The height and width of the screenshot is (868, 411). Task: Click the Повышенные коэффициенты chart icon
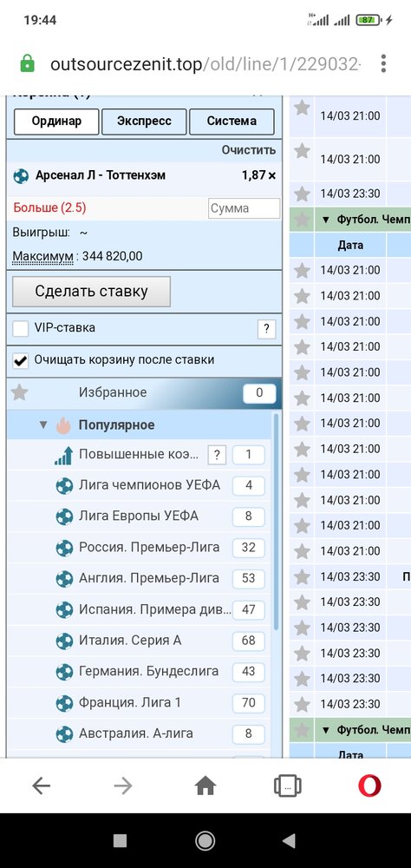point(63,456)
